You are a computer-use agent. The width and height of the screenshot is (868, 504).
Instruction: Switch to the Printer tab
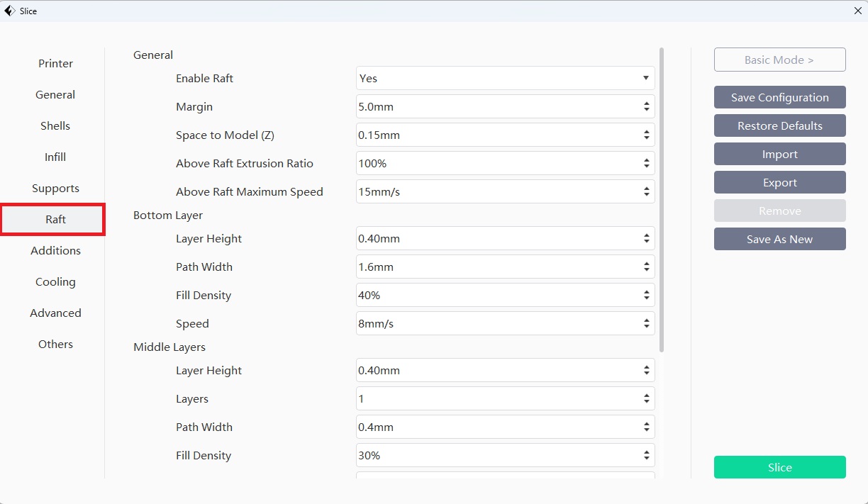(x=55, y=64)
